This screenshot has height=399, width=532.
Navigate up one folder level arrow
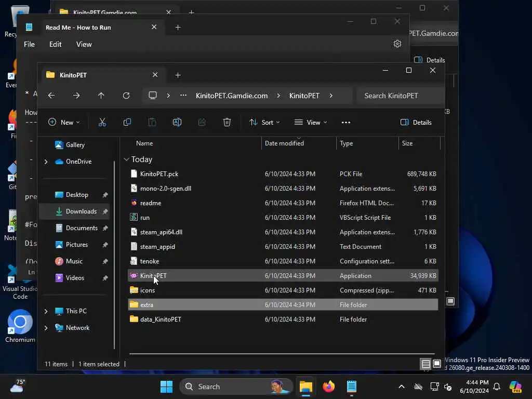(x=101, y=96)
